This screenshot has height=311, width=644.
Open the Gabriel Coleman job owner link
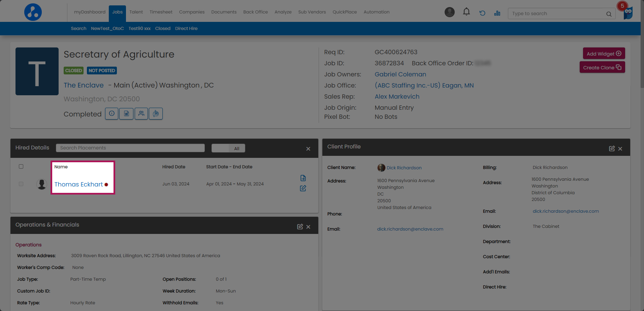coord(400,74)
